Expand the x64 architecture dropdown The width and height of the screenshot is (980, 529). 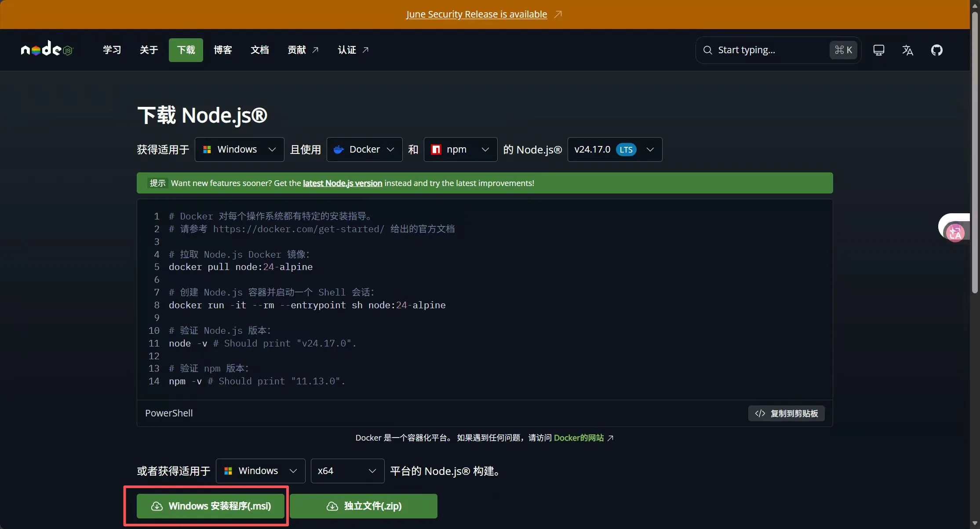coord(347,471)
